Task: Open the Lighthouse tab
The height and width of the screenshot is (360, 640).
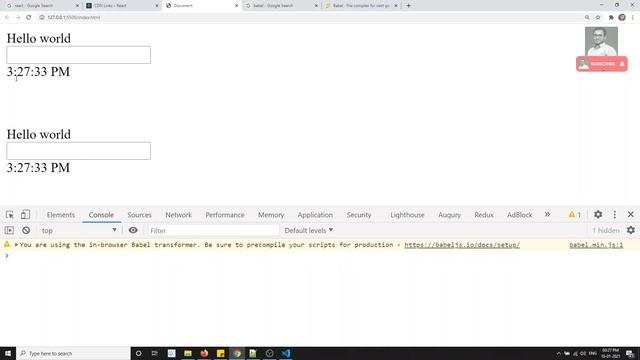Action: tap(407, 215)
